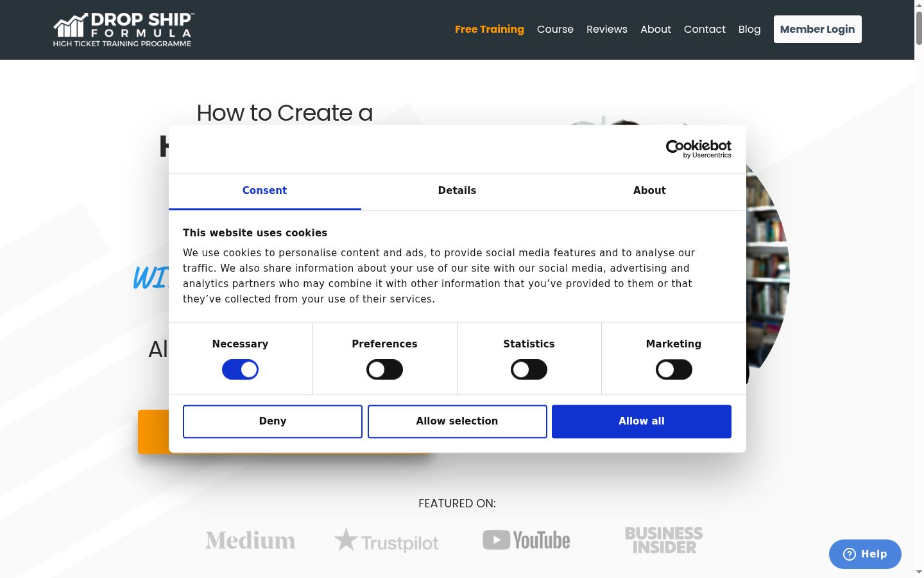Viewport: 924px width, 578px height.
Task: Click the Medium logo under Featured On
Action: (x=250, y=540)
